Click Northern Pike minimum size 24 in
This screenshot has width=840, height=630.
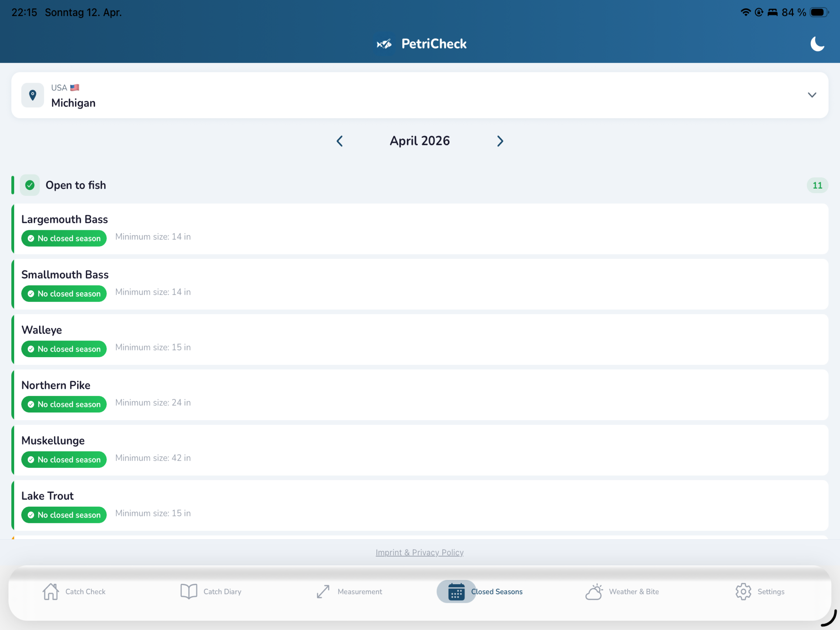[x=153, y=402]
